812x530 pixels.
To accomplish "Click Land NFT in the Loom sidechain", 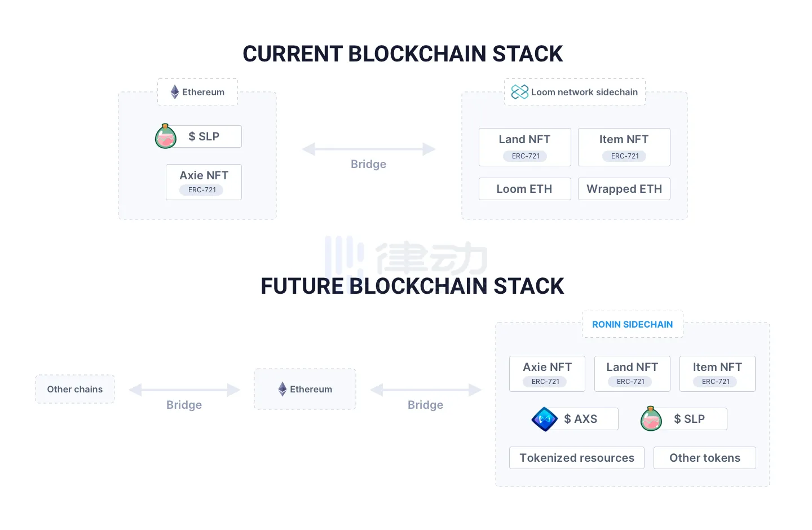I will (x=524, y=140).
